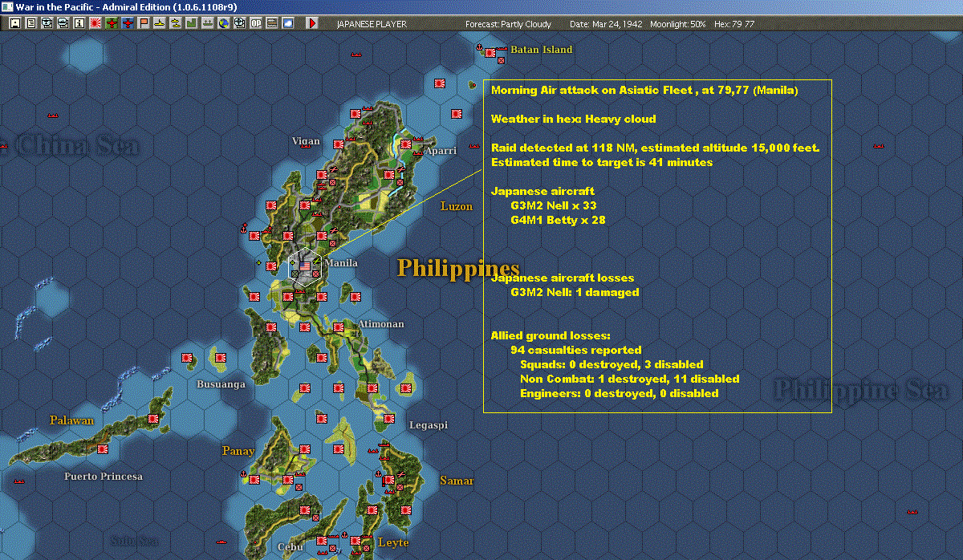Select the Japanese base marker above Puerto Princesa
The height and width of the screenshot is (560, 963).
coord(103,449)
